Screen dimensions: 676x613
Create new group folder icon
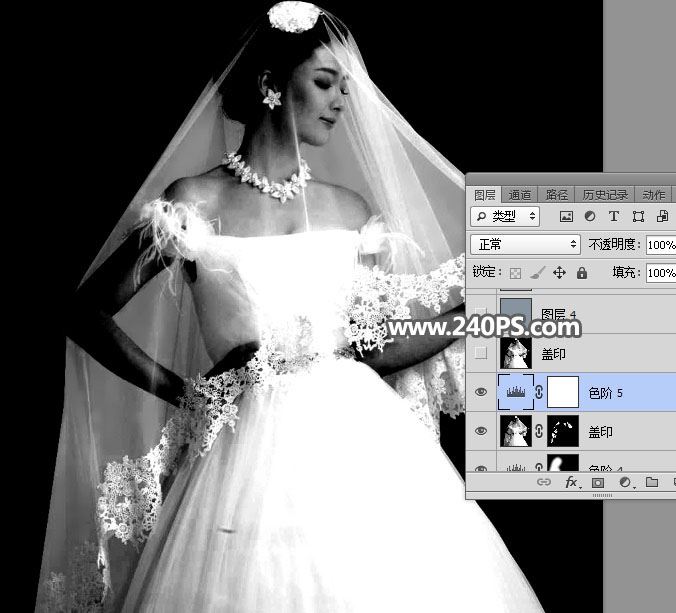651,482
